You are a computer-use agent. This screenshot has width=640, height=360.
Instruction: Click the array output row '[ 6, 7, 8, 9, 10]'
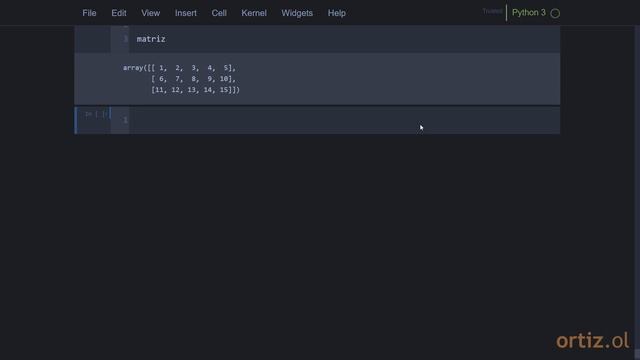(x=193, y=79)
